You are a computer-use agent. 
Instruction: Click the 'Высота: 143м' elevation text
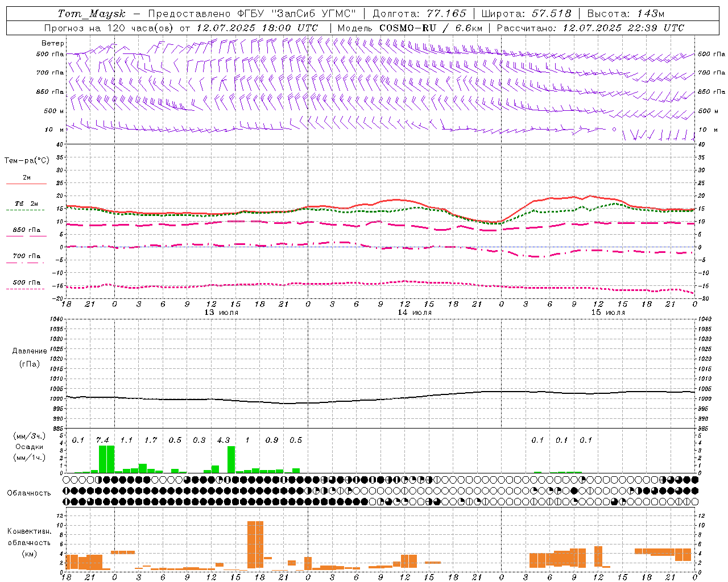pyautogui.click(x=626, y=14)
